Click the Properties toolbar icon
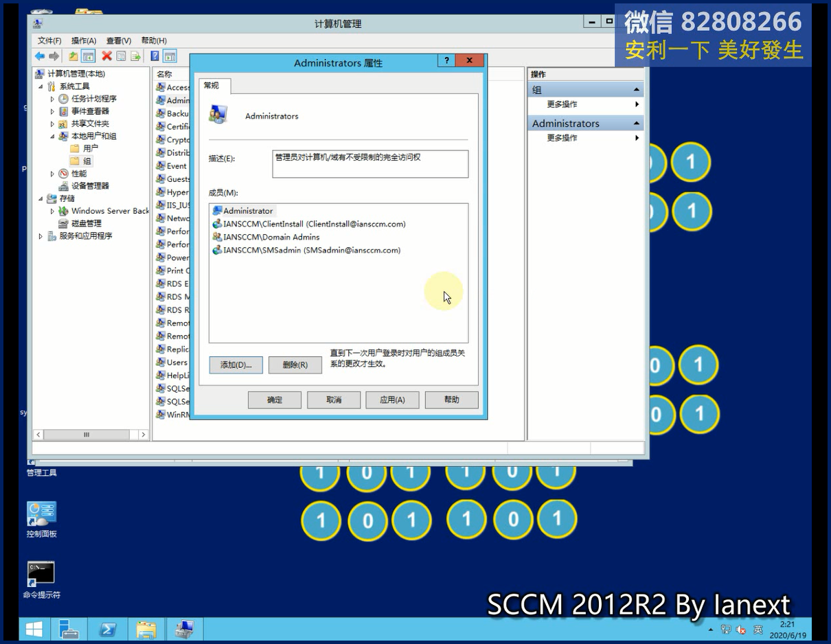The height and width of the screenshot is (644, 831). coord(121,56)
